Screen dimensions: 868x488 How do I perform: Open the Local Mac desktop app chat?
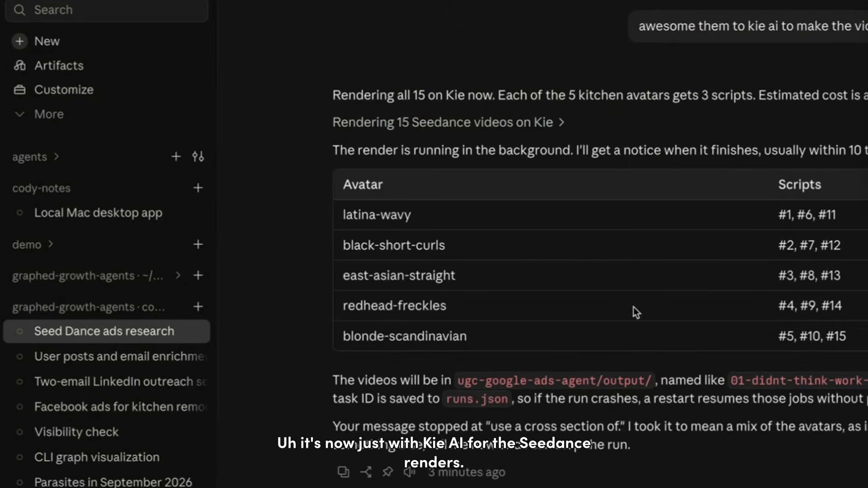98,213
